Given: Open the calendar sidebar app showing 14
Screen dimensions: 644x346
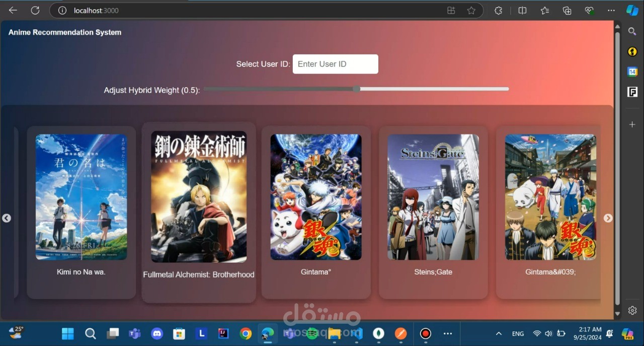Looking at the screenshot, I should click(x=632, y=72).
